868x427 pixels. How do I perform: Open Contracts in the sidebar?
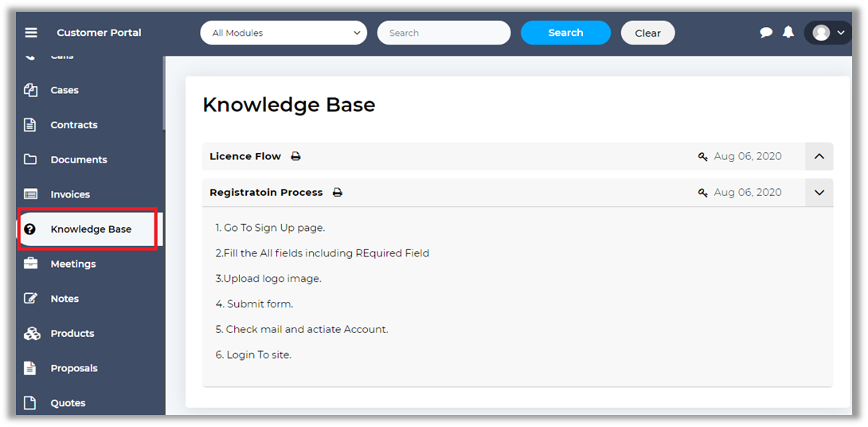[x=73, y=125]
